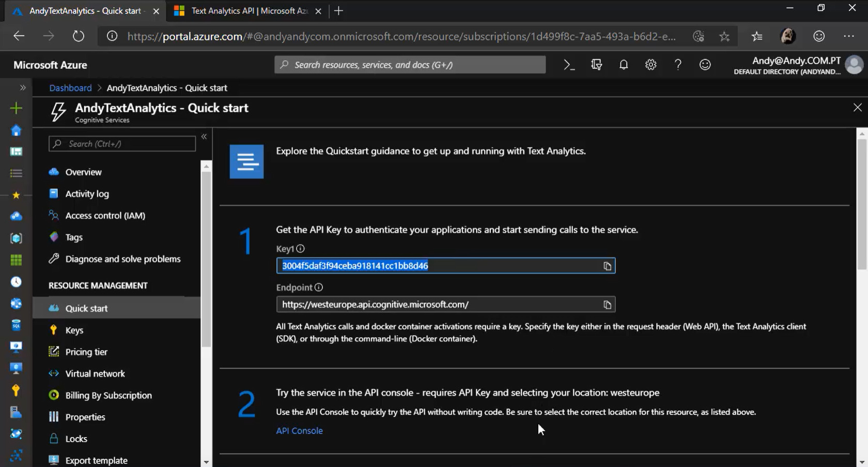The width and height of the screenshot is (868, 467).
Task: Show Endpoint info tooltip icon
Action: [319, 288]
